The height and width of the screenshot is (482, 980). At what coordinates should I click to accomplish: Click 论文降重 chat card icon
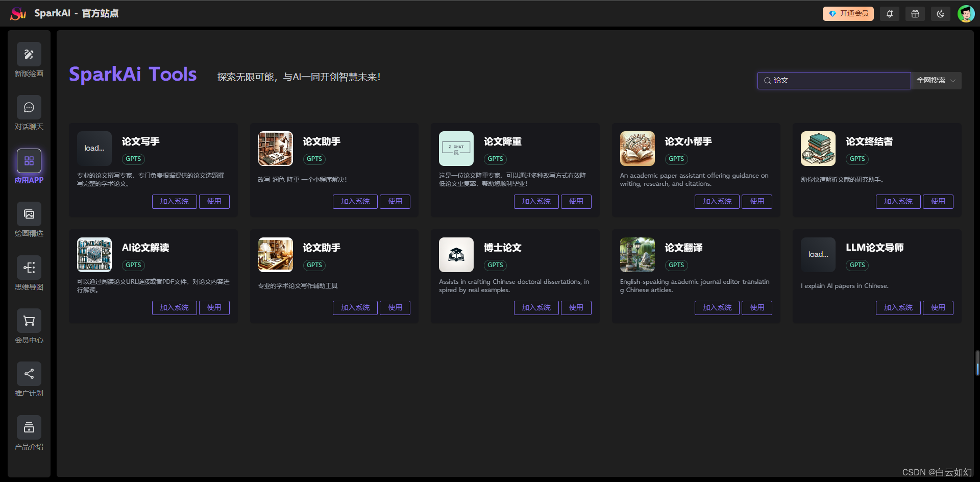tap(456, 149)
